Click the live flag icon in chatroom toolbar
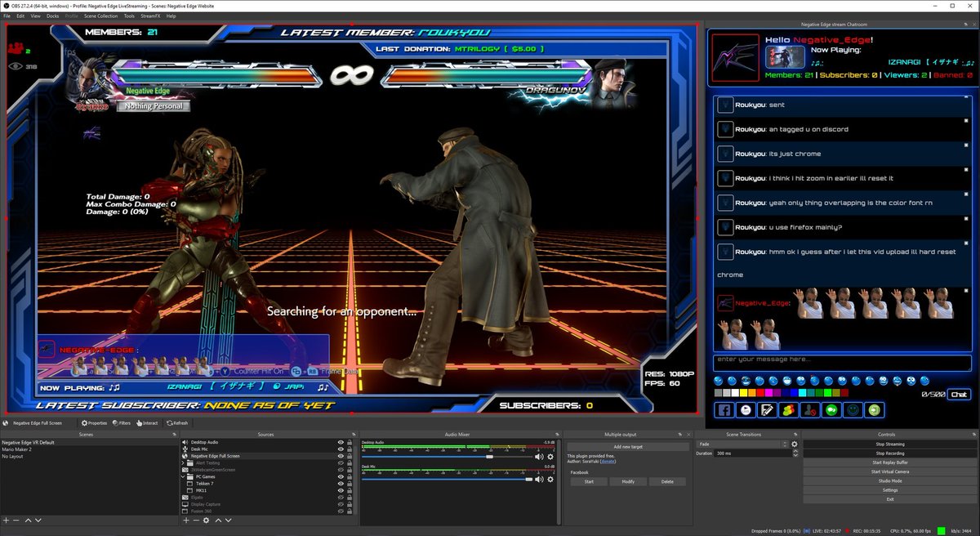 click(x=745, y=411)
